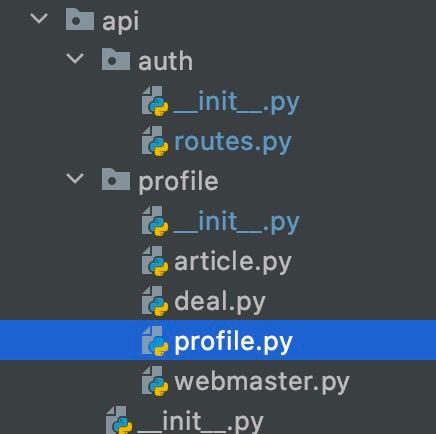Select __init__.py inside auth folder

236,103
